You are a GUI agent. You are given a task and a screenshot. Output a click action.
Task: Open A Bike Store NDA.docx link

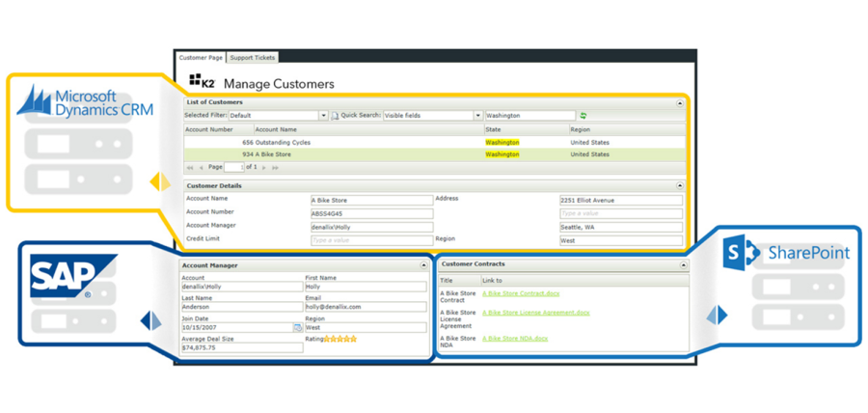515,339
